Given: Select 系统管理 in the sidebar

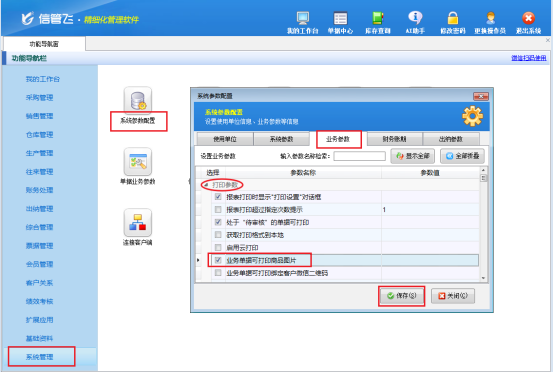Looking at the screenshot, I should (41, 357).
